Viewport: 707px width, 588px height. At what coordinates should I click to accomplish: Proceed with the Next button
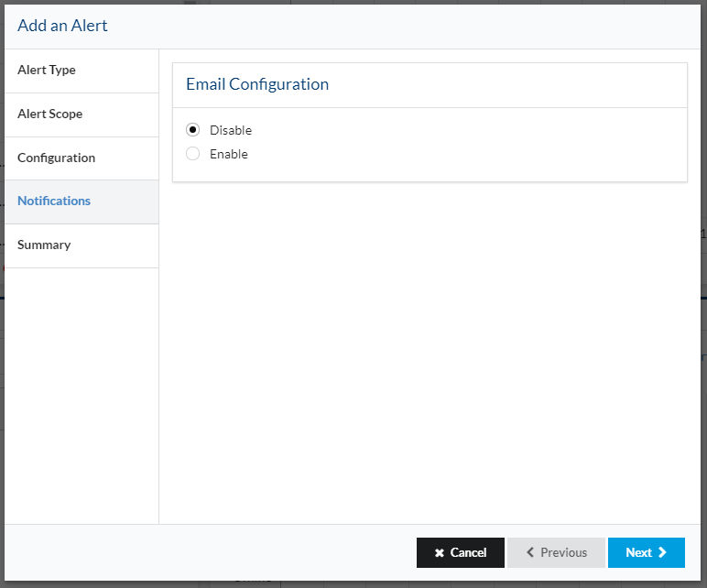click(647, 552)
